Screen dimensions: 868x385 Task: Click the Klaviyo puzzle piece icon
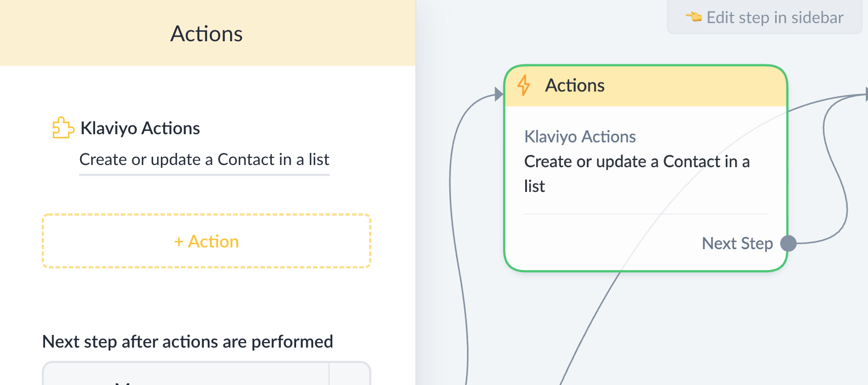pyautogui.click(x=63, y=128)
